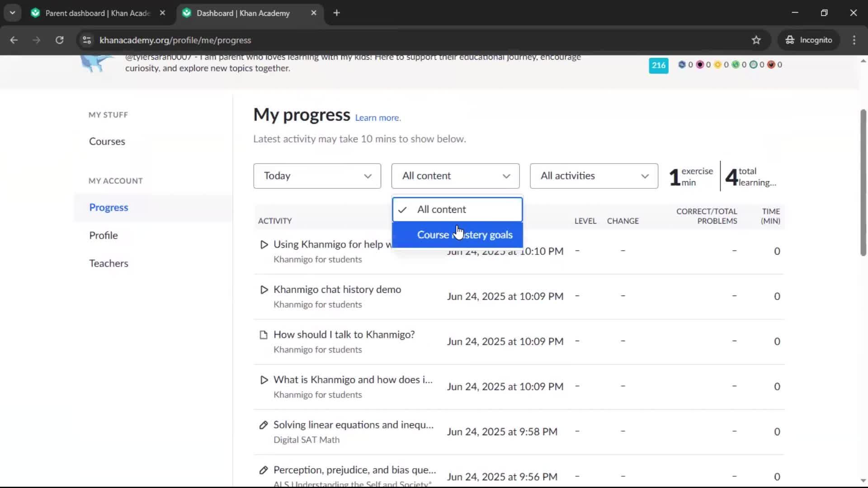The image size is (868, 488).
Task: Switch to Parent dashboard tab
Action: pos(98,13)
